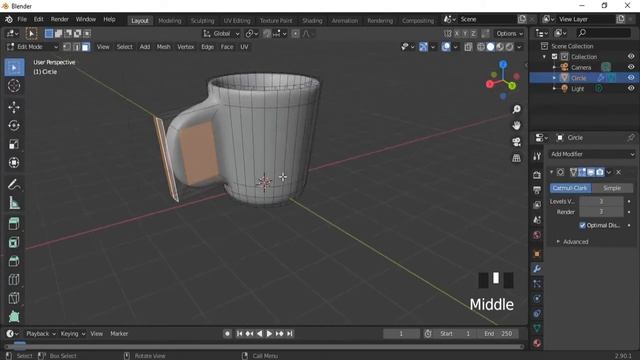Open Render properties tab icon

[537, 175]
